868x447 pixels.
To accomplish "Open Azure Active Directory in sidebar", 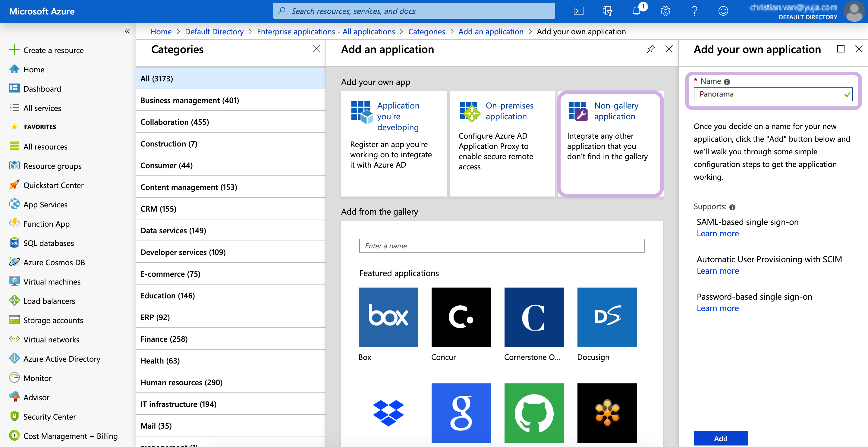I will [62, 359].
